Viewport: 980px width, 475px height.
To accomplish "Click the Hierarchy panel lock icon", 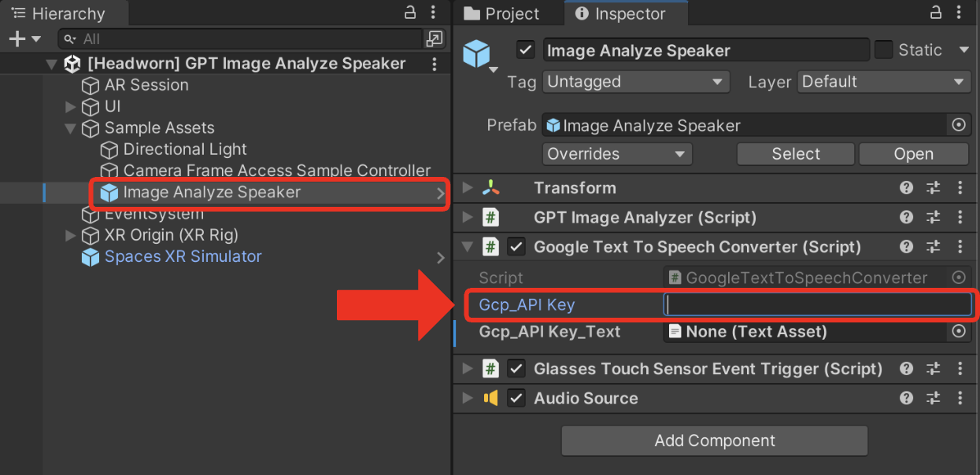I will (x=409, y=13).
